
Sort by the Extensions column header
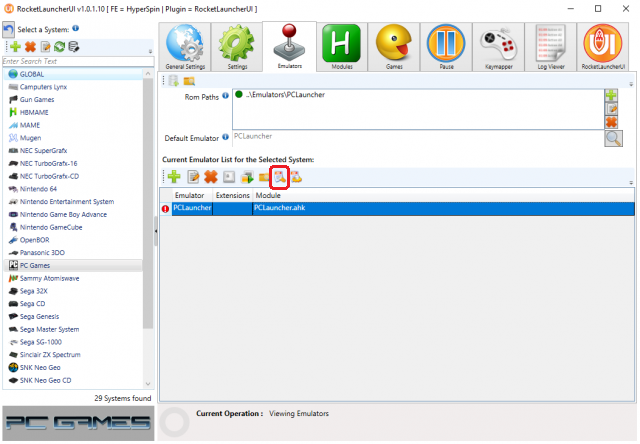[233, 195]
